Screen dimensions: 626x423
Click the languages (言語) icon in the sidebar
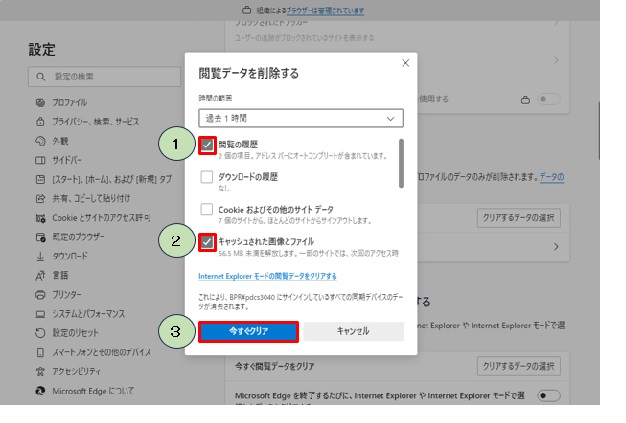pos(40,275)
